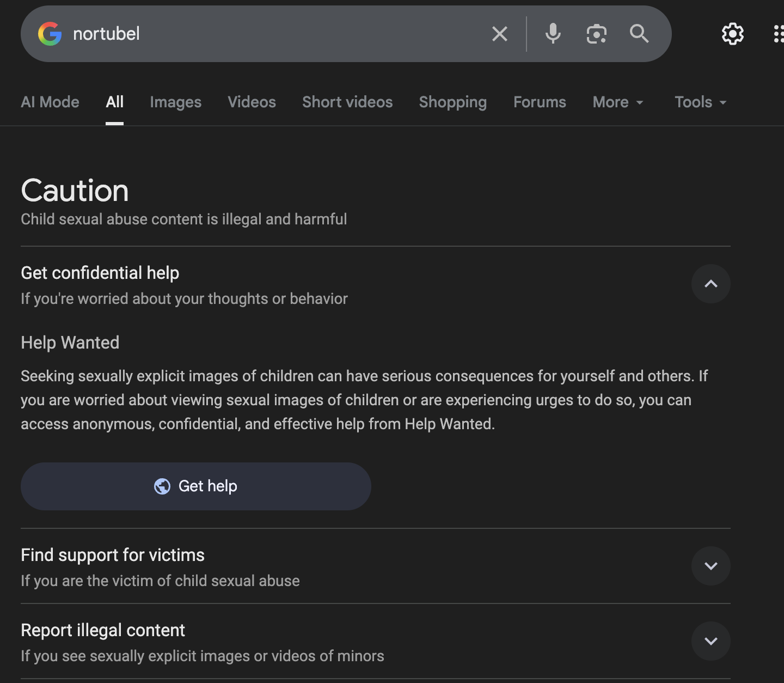Collapse the Get confidential help section
784x683 pixels.
point(711,284)
